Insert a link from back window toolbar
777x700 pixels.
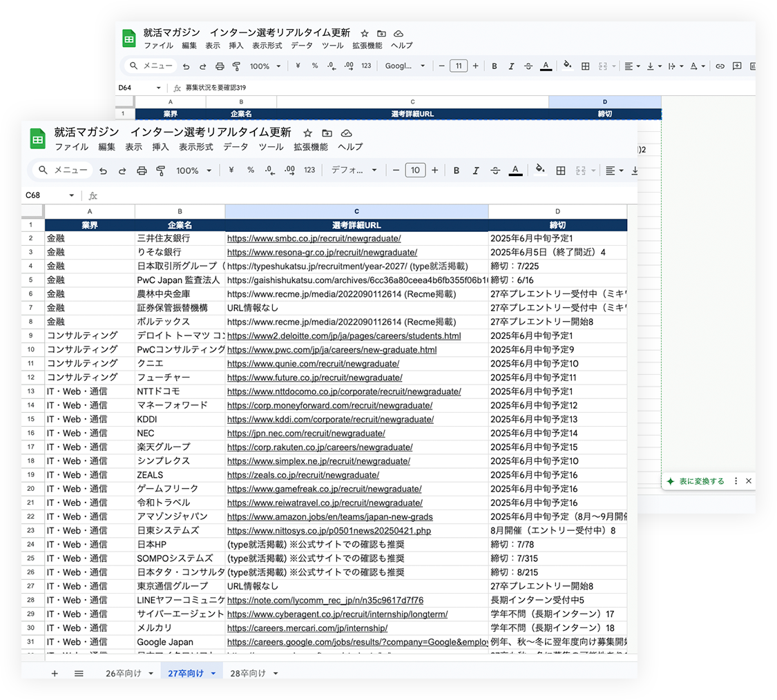point(720,66)
